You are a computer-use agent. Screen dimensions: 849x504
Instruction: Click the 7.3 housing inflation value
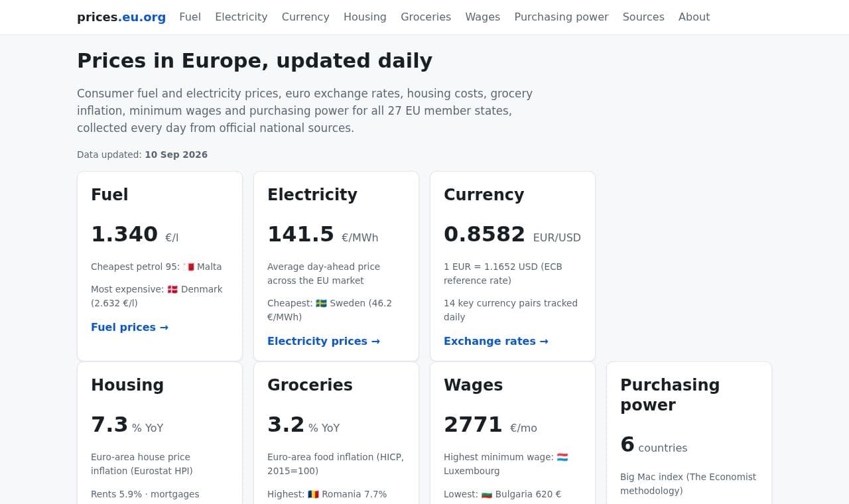coord(109,424)
